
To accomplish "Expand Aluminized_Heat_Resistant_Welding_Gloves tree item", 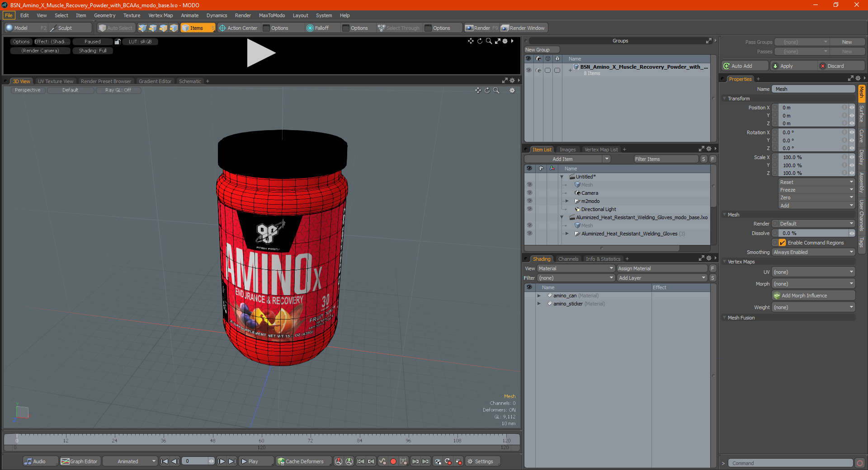I will tap(567, 234).
